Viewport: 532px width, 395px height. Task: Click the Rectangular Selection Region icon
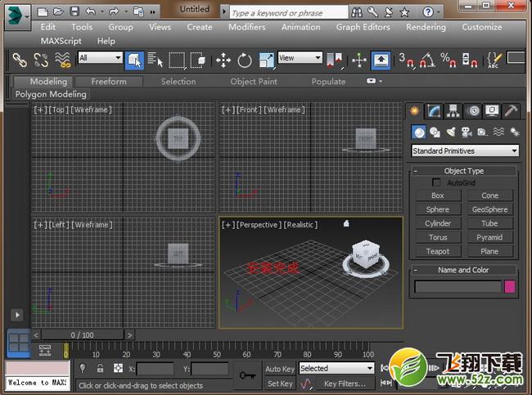click(178, 61)
